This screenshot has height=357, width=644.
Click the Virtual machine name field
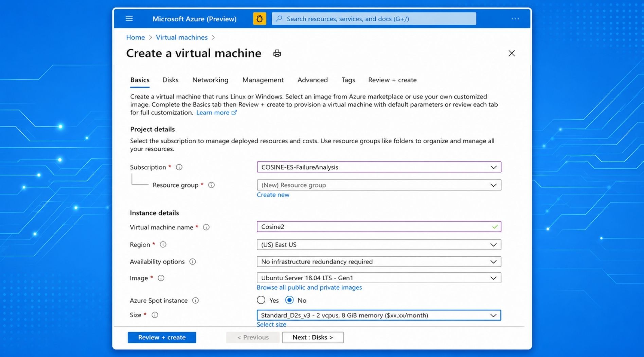[x=379, y=227]
